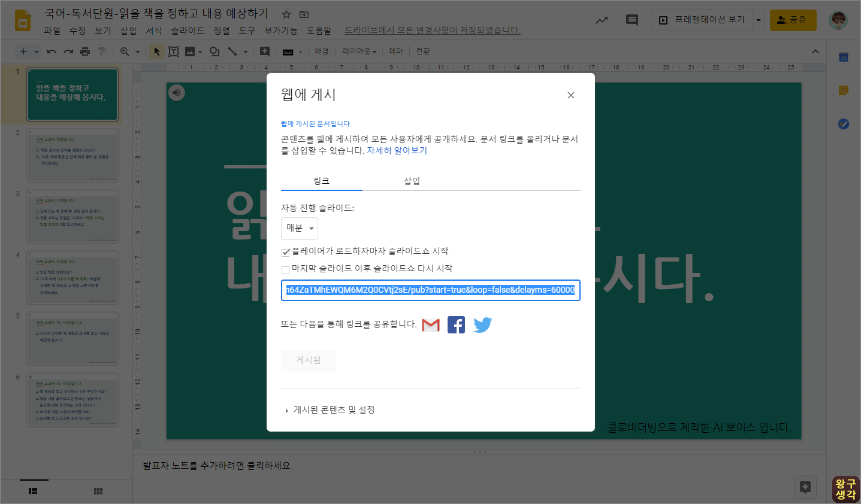Open the new slide layout dropdown arrow
This screenshot has width=861, height=504.
(37, 51)
